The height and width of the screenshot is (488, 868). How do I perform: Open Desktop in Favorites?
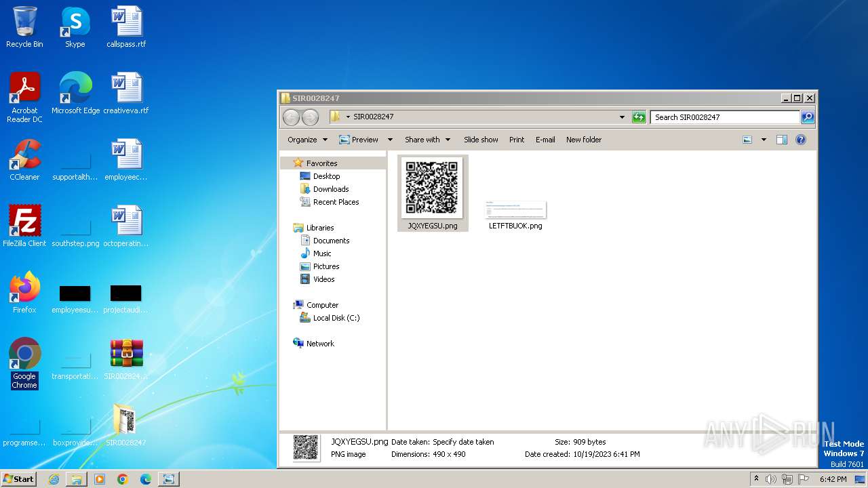(326, 176)
